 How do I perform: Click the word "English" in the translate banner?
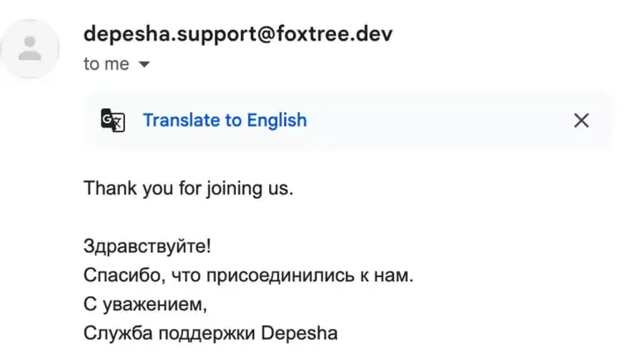pos(277,120)
